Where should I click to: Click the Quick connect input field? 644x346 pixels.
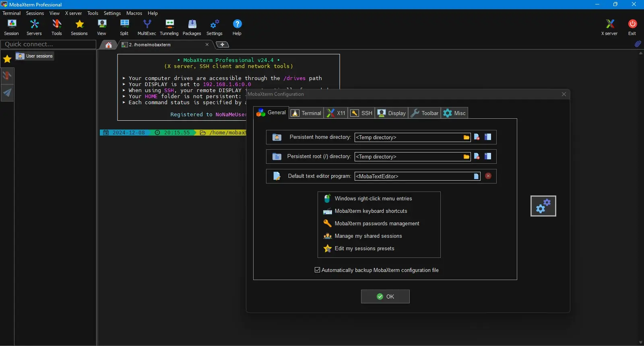(x=48, y=44)
